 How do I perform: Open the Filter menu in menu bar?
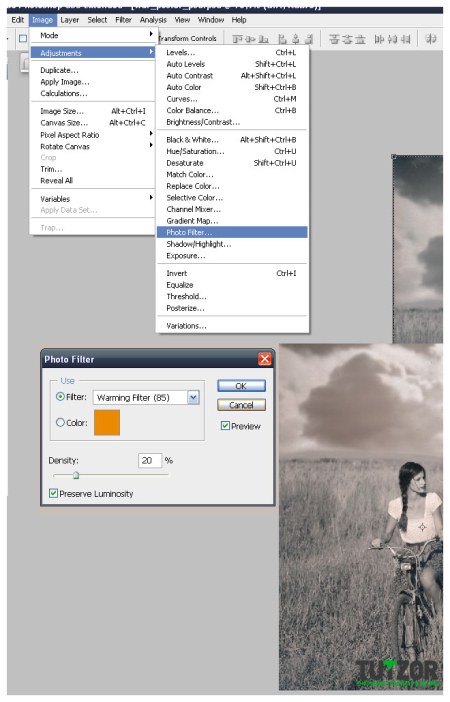coord(123,20)
